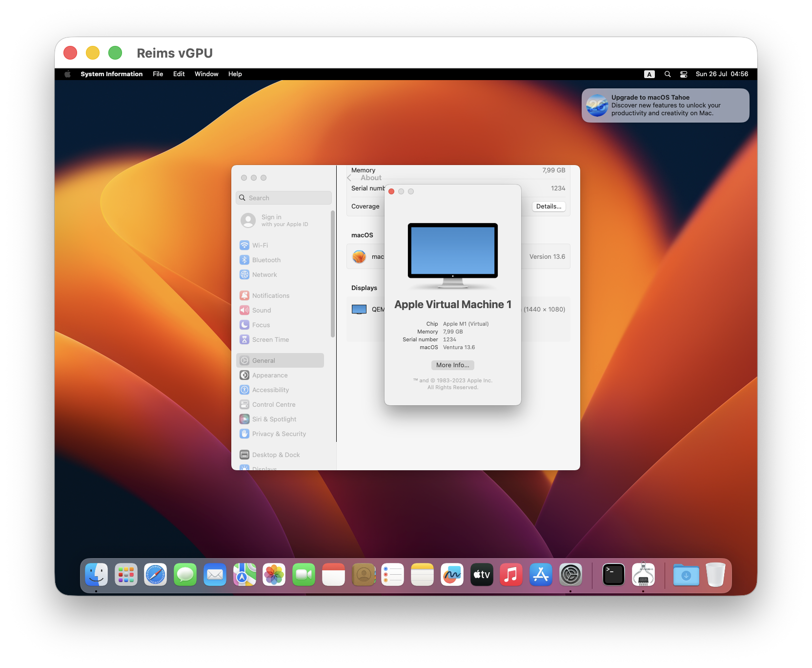
Task: Click the Upgrade to macOS Tahoe notification
Action: (x=666, y=105)
